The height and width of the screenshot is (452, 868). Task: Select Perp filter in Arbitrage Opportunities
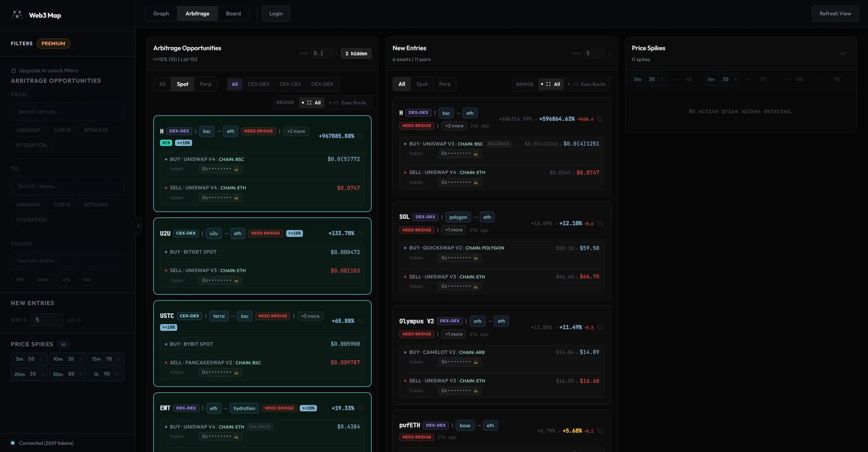(x=206, y=84)
